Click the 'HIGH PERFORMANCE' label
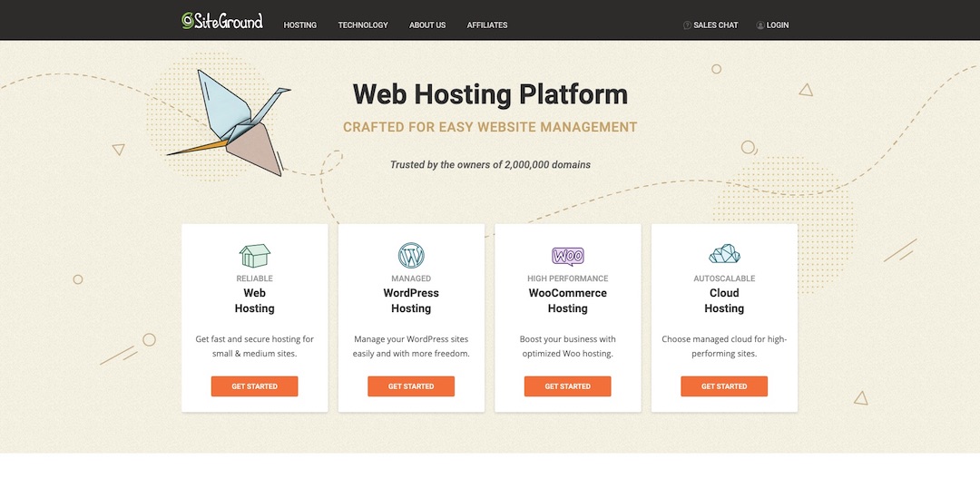 (567, 278)
